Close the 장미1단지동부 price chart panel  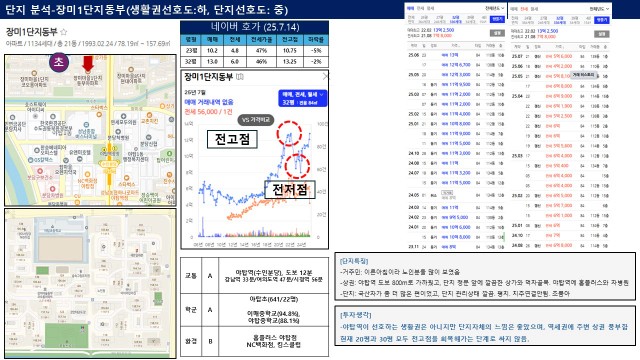[x=325, y=77]
